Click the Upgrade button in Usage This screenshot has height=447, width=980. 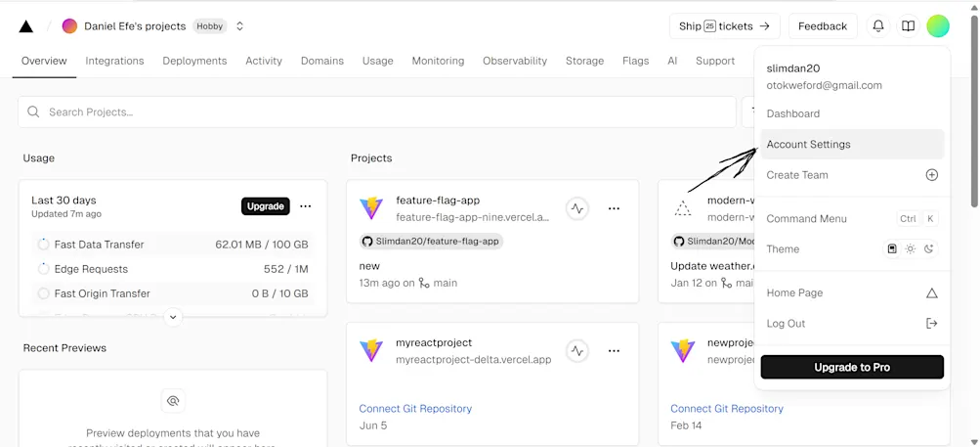click(x=265, y=206)
